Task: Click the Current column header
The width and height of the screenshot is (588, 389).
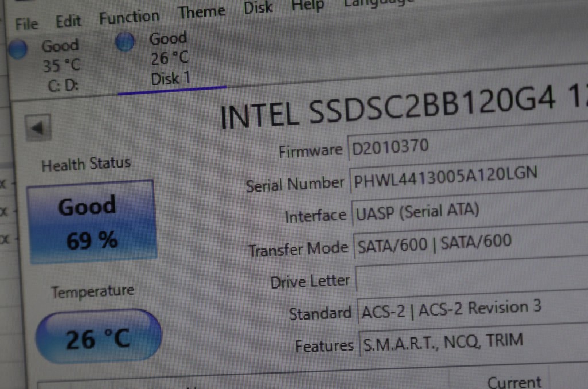Action: coord(514,382)
